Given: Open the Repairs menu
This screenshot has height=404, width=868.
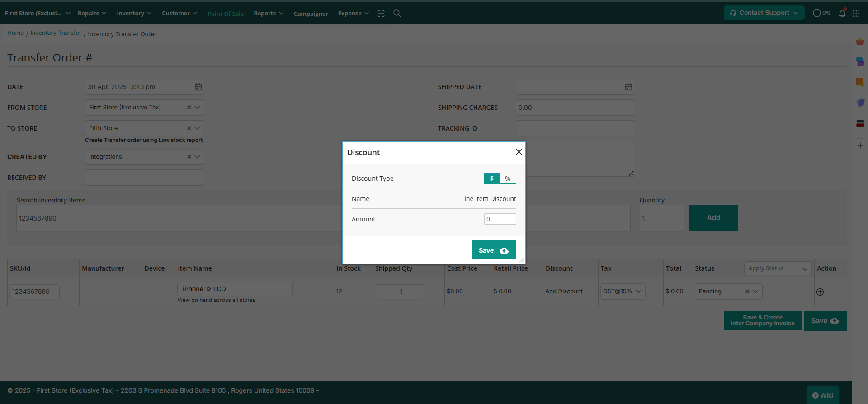Looking at the screenshot, I should (92, 14).
